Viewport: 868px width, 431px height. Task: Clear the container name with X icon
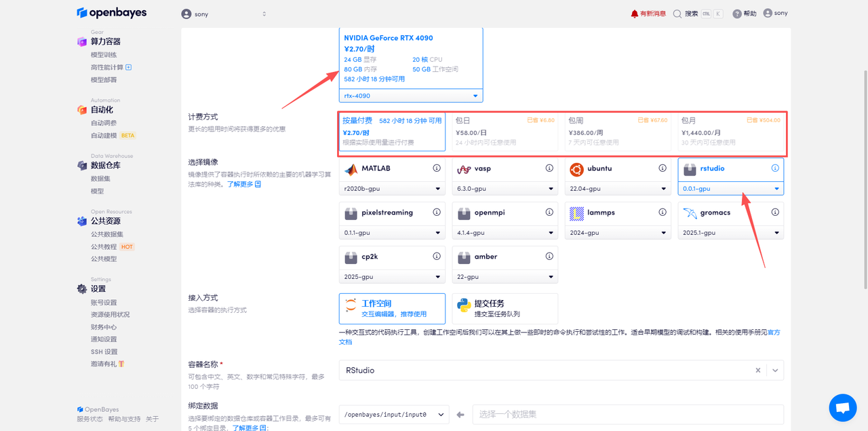pyautogui.click(x=758, y=371)
